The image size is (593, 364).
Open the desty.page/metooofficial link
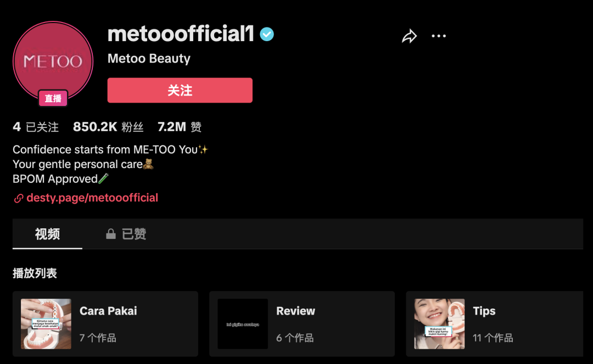(92, 198)
